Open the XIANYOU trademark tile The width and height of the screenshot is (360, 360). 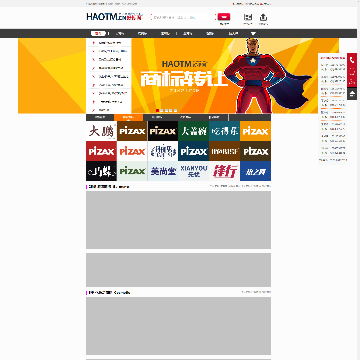pos(194,171)
